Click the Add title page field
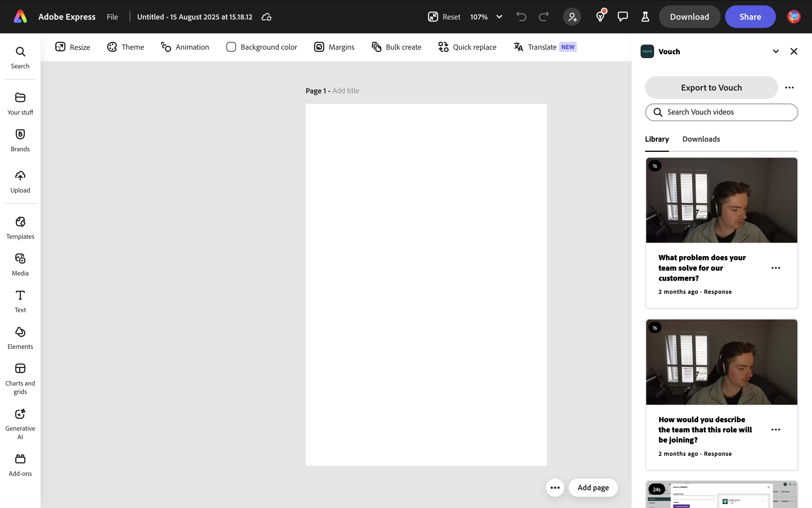The image size is (812, 508). [x=346, y=91]
